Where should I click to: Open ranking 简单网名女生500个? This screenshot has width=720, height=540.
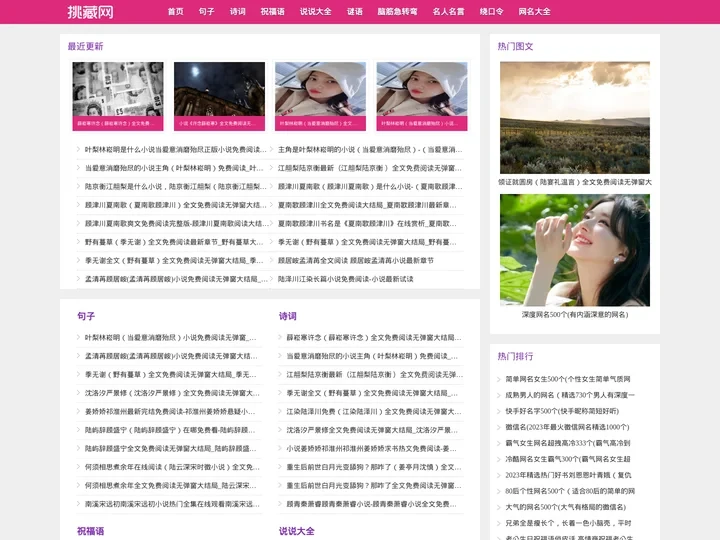click(x=568, y=379)
